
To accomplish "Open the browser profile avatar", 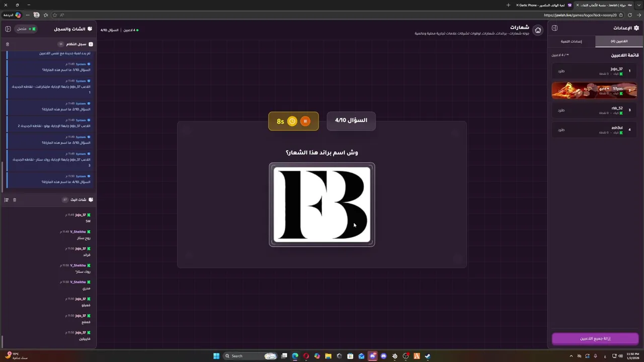I will tap(37, 15).
